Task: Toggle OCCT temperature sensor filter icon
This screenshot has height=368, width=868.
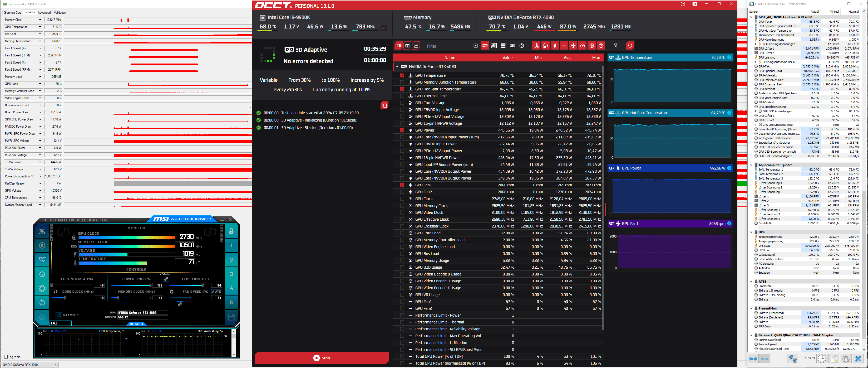Action: click(x=536, y=46)
